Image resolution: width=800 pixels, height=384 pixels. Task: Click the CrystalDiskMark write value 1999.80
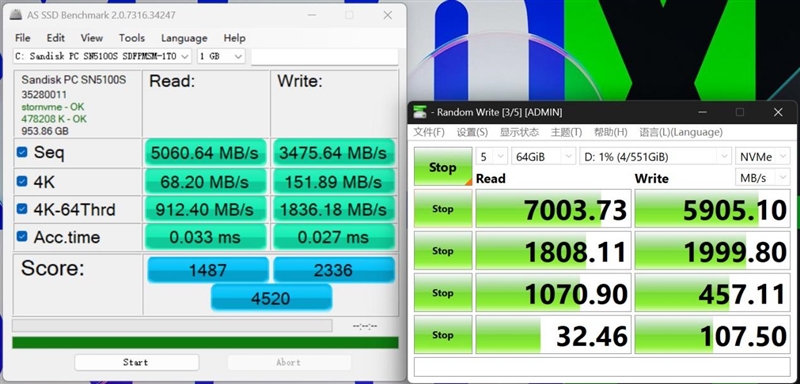[712, 251]
